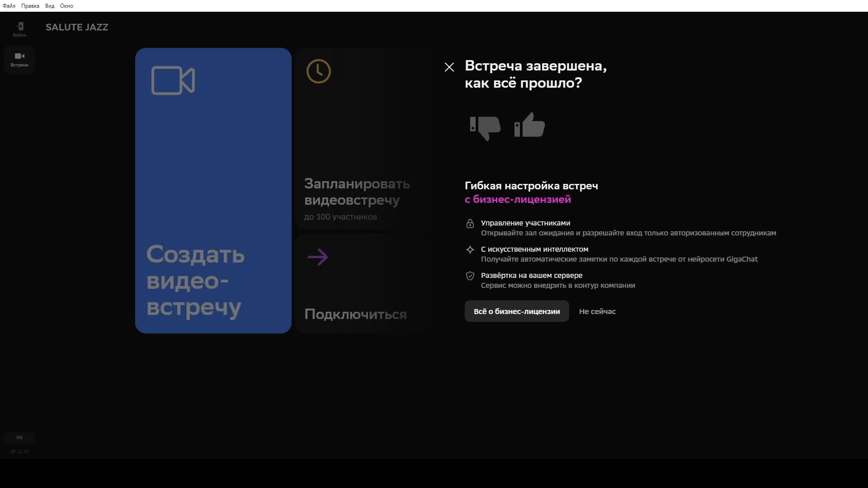The width and height of the screenshot is (868, 488).
Task: Click the sparkle AI feature icon
Action: [x=470, y=249]
